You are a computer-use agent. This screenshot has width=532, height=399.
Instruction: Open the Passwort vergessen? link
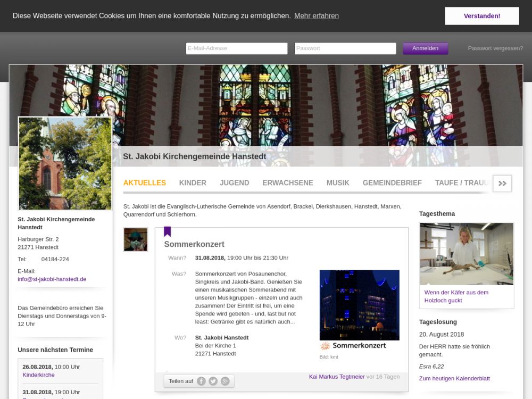pos(495,48)
